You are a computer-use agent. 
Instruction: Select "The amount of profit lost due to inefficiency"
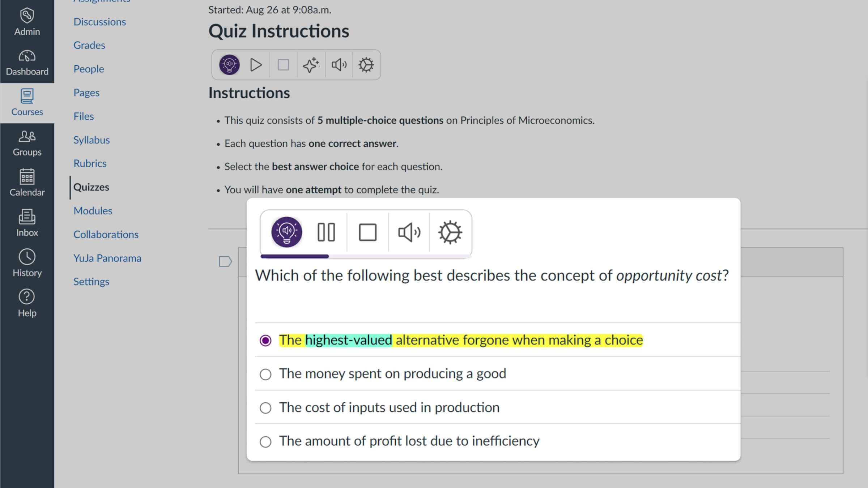265,442
